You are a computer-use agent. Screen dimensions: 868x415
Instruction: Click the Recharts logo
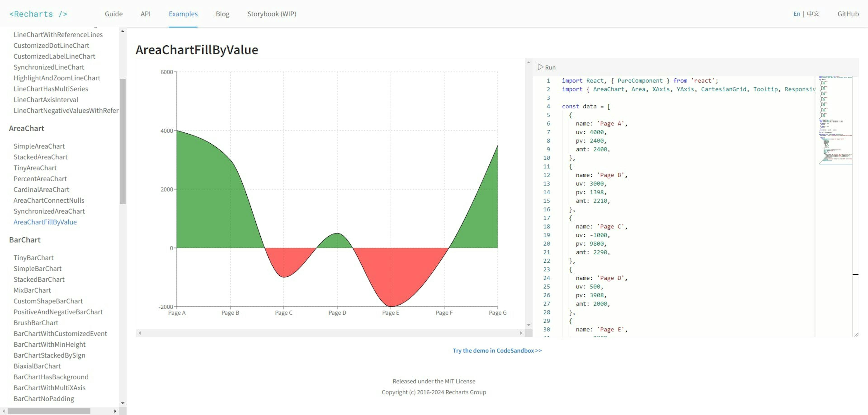click(x=38, y=14)
